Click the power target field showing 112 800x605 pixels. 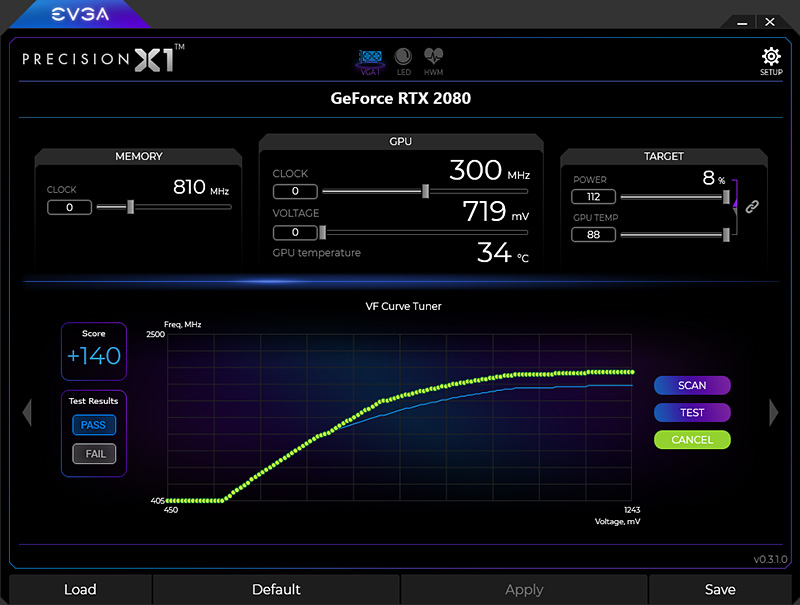593,197
